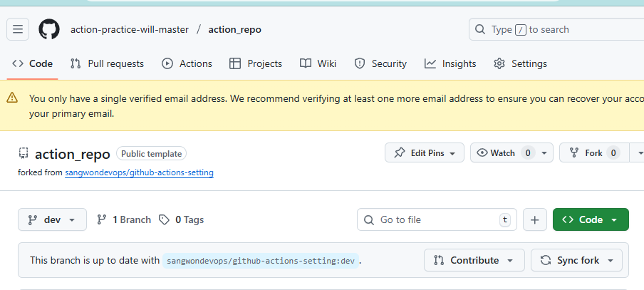
Task: Open the Actions tab
Action: [187, 63]
